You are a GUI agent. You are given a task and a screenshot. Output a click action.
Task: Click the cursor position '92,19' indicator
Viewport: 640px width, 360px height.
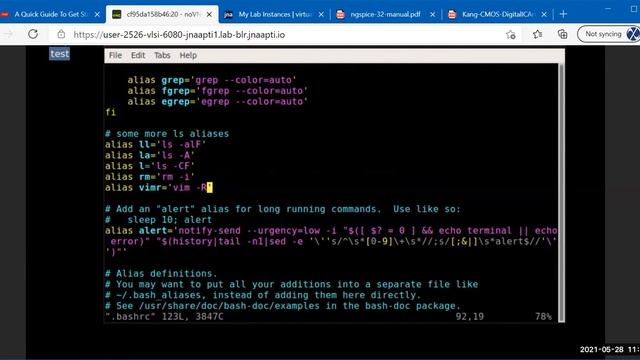pyautogui.click(x=469, y=316)
